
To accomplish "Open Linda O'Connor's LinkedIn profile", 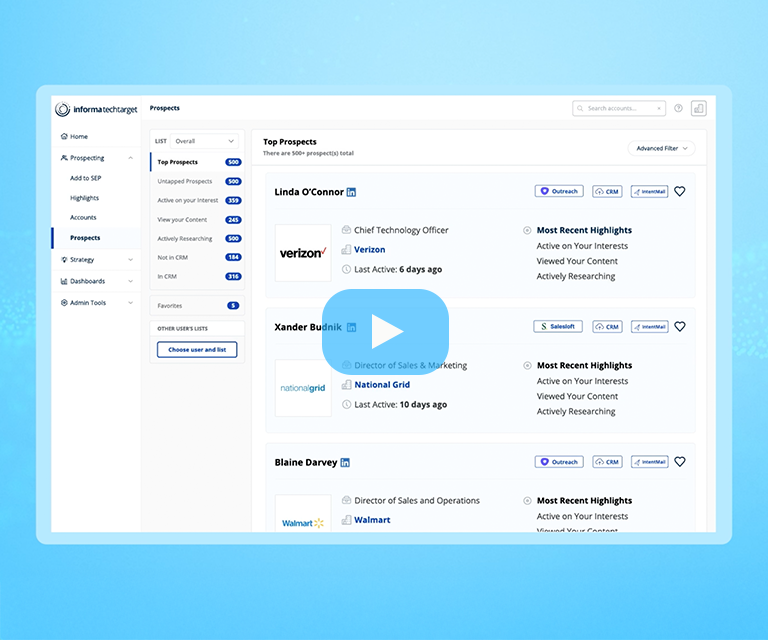I will tap(351, 192).
